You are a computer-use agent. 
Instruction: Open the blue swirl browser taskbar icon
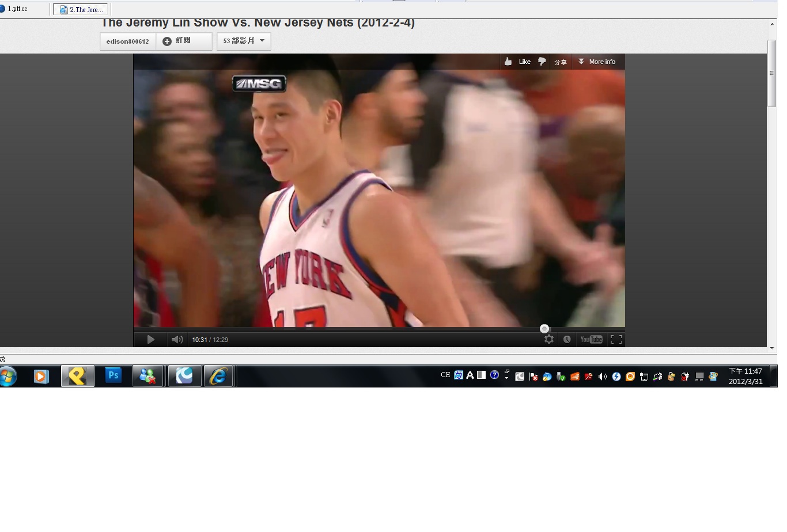(x=184, y=377)
